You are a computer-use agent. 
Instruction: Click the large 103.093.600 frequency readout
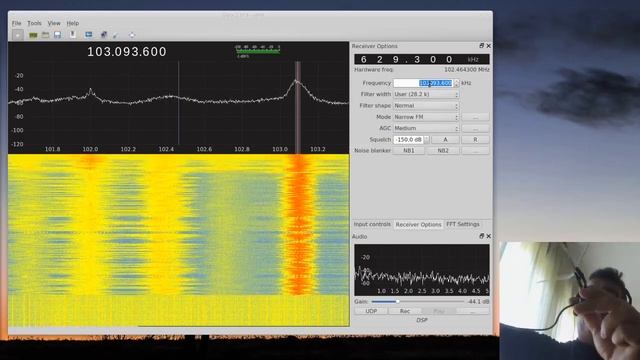127,51
